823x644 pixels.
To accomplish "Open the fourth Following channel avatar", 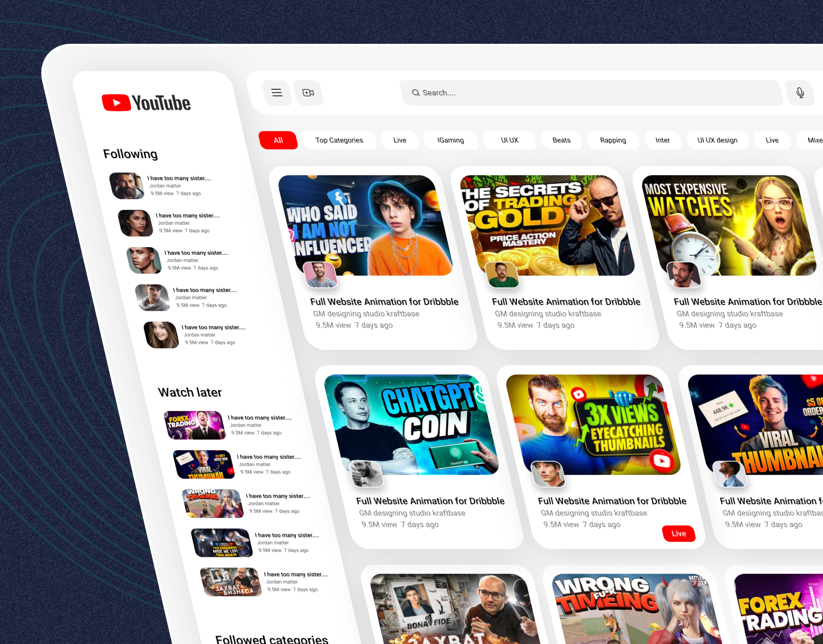I will [x=153, y=298].
